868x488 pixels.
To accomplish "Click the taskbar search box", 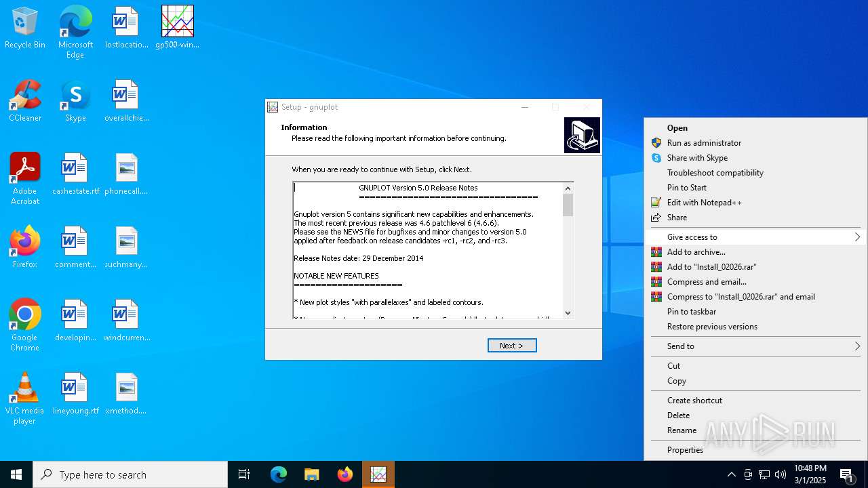I will (130, 474).
